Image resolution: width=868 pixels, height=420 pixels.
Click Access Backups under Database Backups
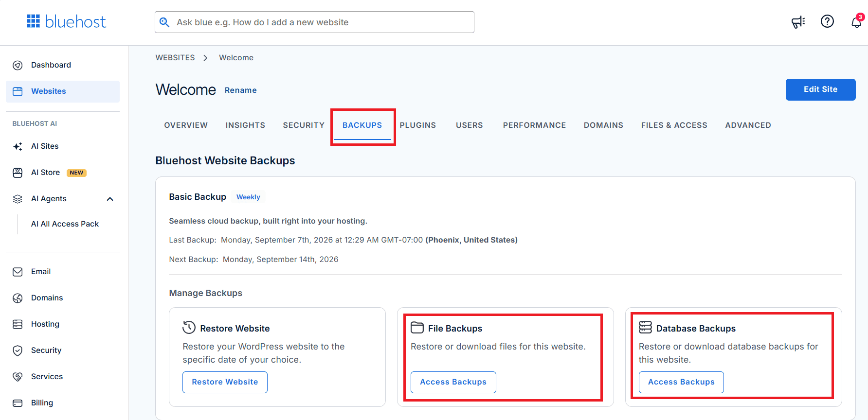pos(681,382)
